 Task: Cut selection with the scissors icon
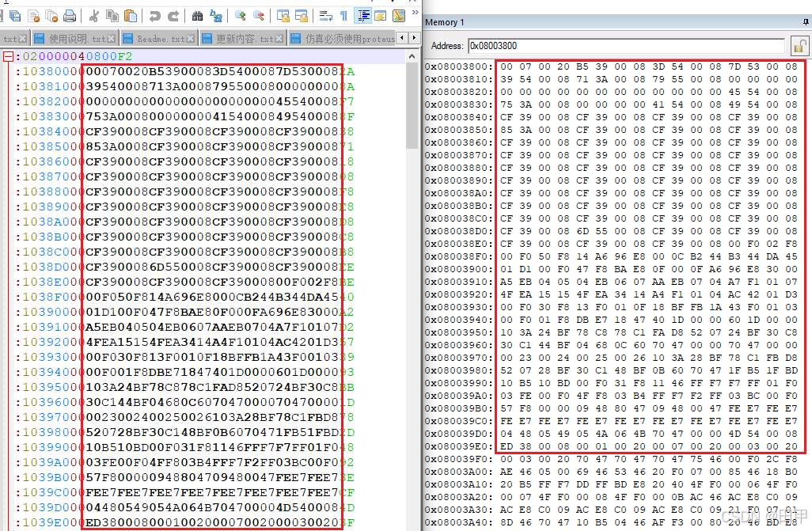point(93,16)
